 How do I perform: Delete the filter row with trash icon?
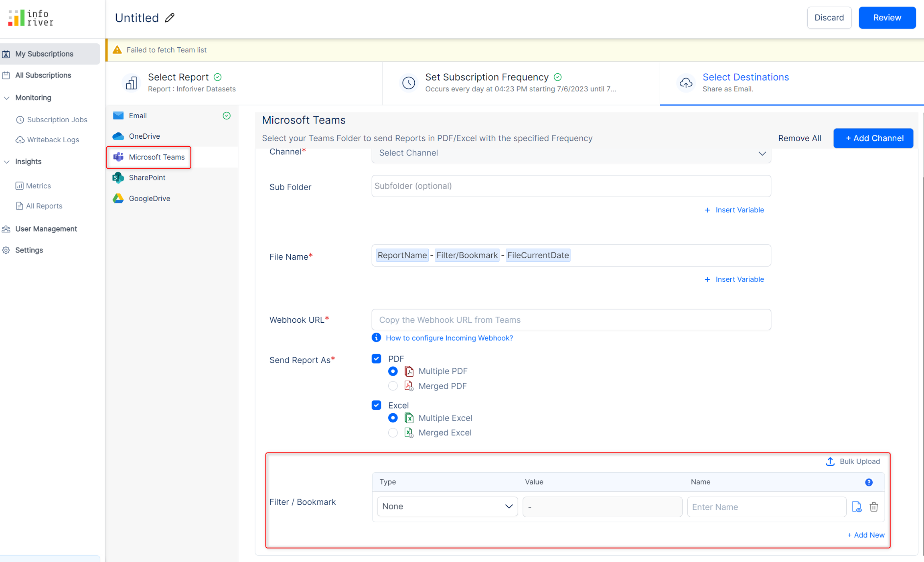click(873, 507)
